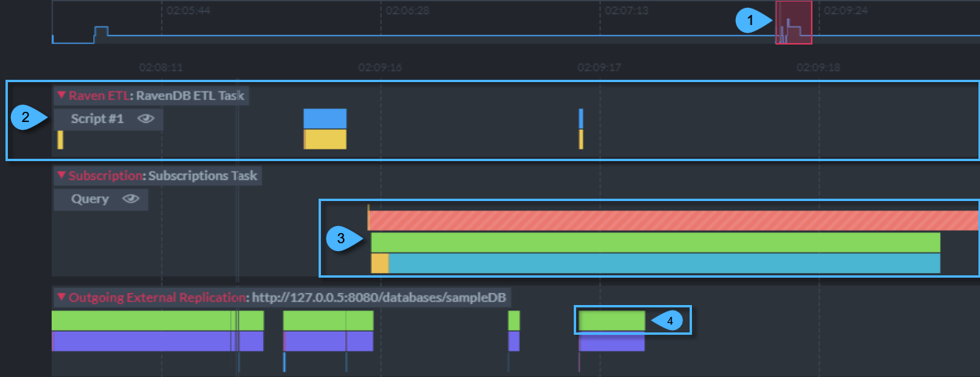Click the narrow green replication bar
Image resolution: width=980 pixels, height=377 pixels.
[513, 321]
